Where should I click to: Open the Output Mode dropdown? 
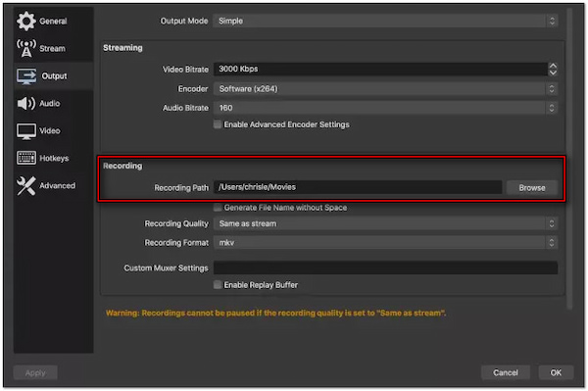(385, 21)
